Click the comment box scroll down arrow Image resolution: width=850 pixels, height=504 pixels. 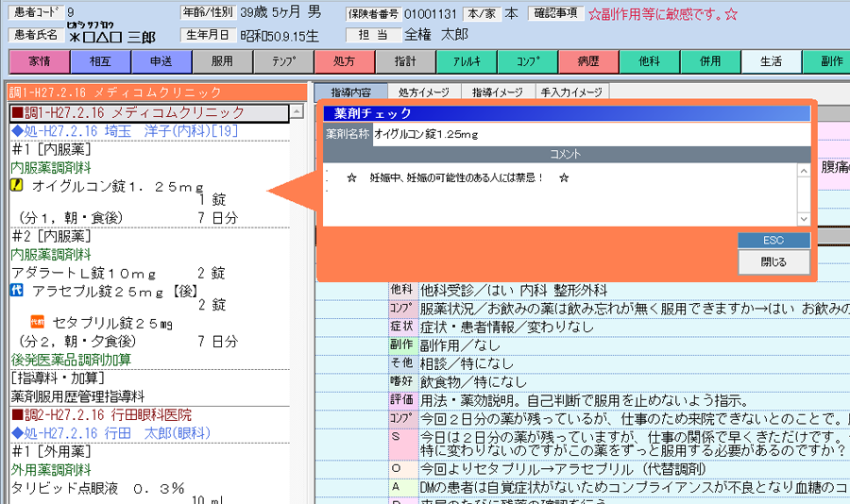pos(804,219)
